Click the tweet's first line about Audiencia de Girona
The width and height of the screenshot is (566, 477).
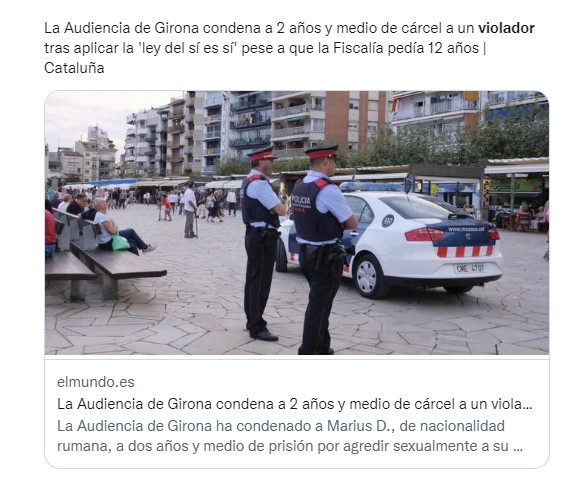point(289,28)
